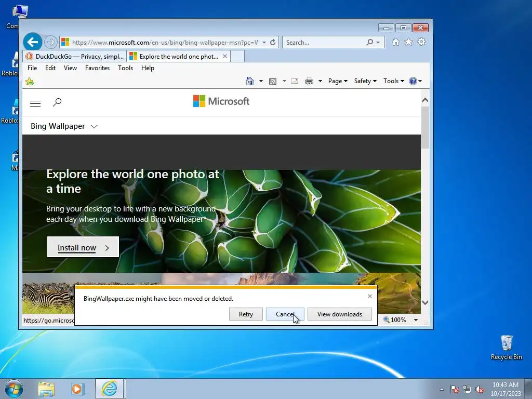
Task: Close the Explore the world tab
Action: (x=224, y=56)
